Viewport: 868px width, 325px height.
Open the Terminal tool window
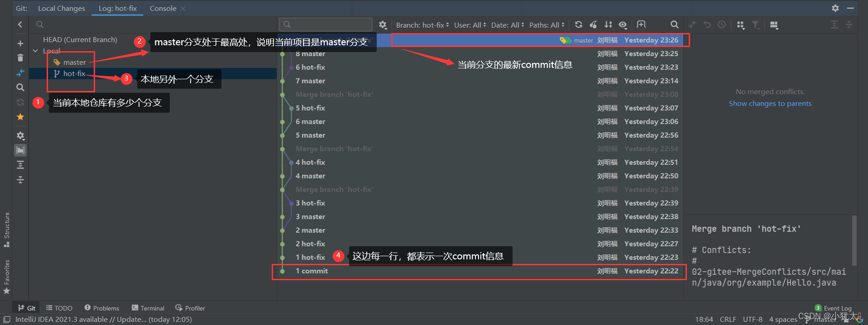point(148,308)
